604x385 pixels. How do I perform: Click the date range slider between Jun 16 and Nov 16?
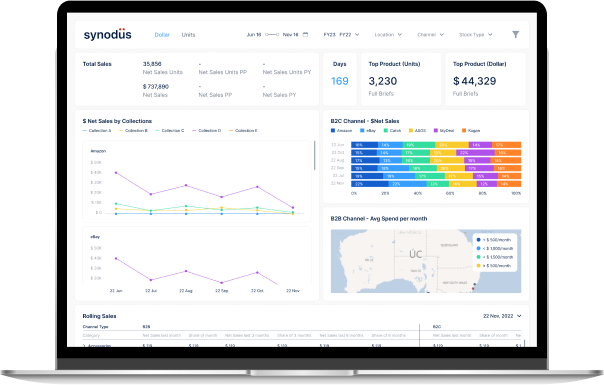(272, 35)
